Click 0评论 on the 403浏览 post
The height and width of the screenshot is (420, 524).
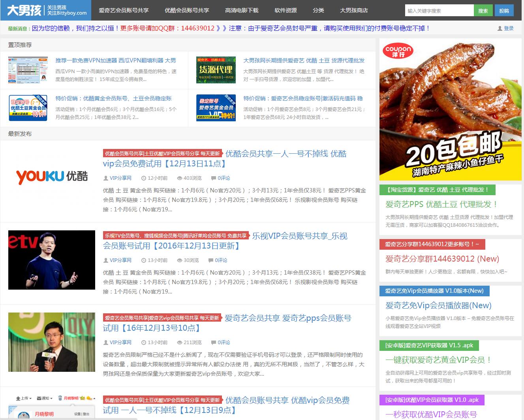pos(223,178)
